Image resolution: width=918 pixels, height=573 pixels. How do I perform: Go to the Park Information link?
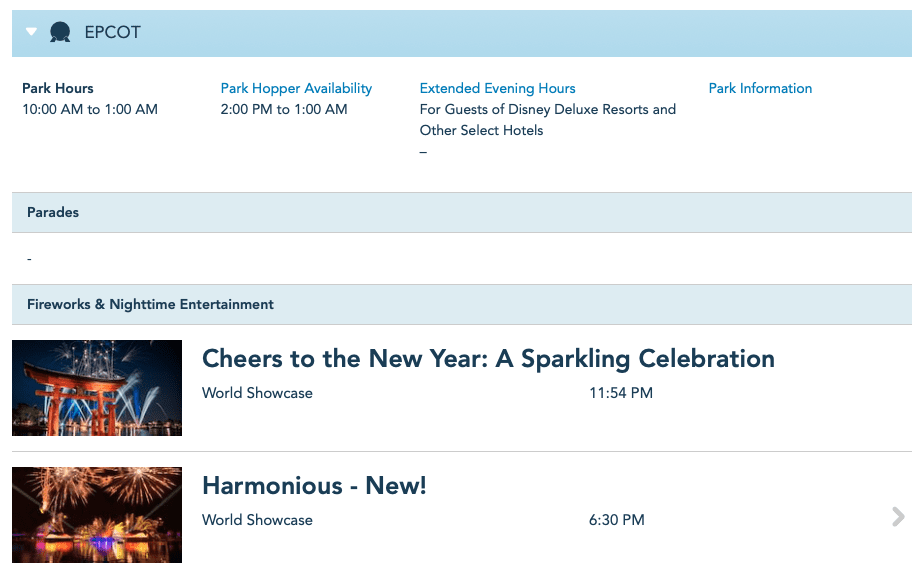pos(760,88)
